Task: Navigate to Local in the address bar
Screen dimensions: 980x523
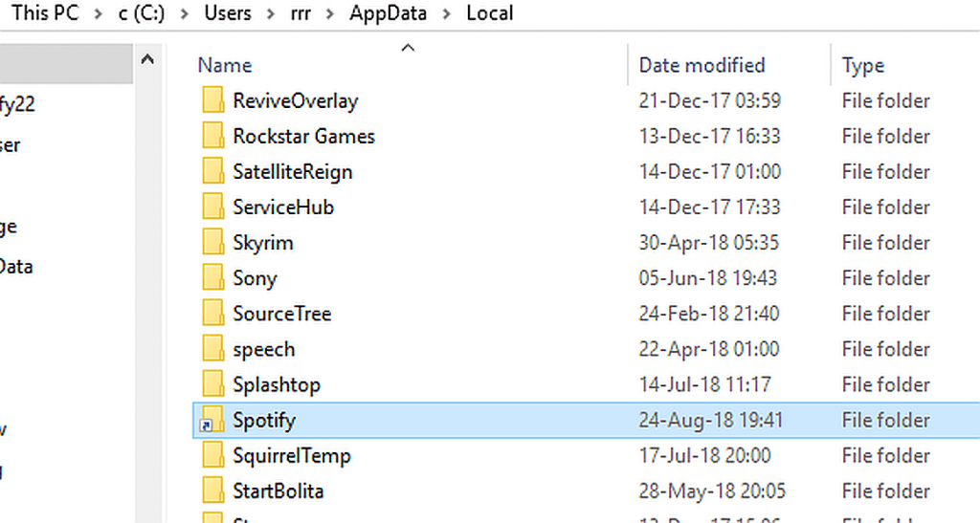Action: pyautogui.click(x=490, y=13)
